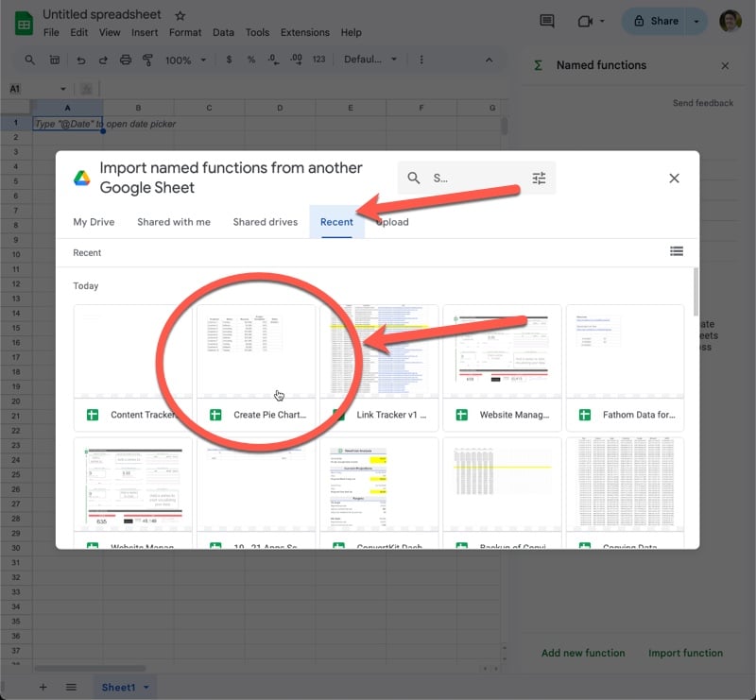Select the Fathom Data for... file
756x700 pixels.
pos(625,367)
